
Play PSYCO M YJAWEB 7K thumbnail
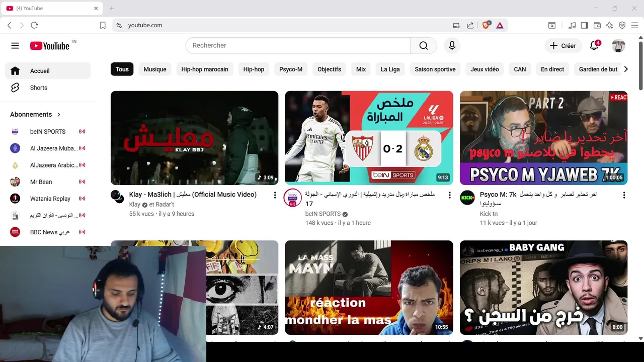point(543,138)
